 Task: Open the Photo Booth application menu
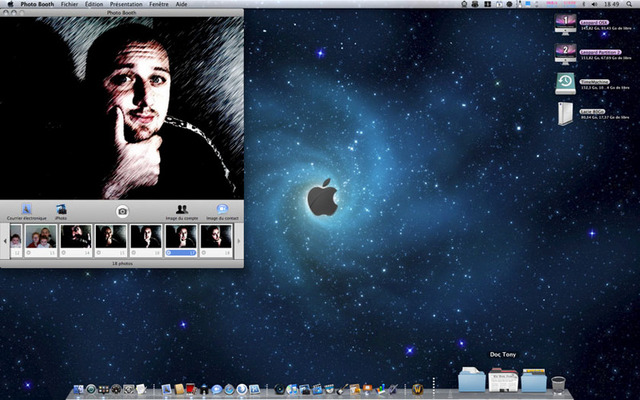tap(37, 4)
